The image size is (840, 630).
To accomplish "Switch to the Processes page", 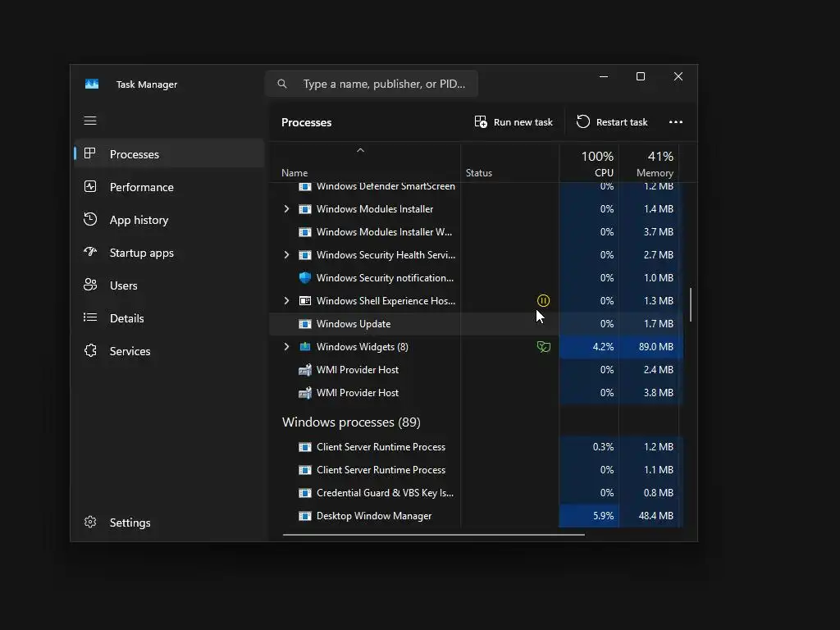I will pyautogui.click(x=169, y=153).
